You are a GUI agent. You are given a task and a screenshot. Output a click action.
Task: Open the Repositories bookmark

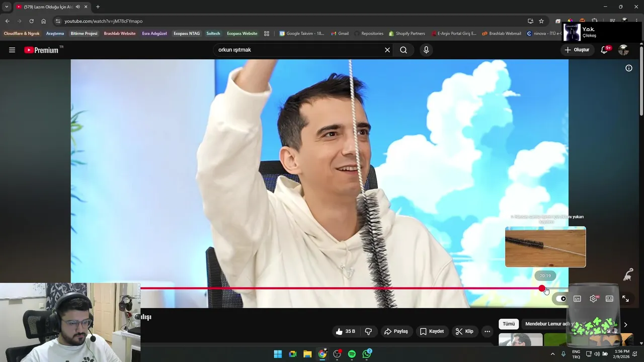pos(369,34)
